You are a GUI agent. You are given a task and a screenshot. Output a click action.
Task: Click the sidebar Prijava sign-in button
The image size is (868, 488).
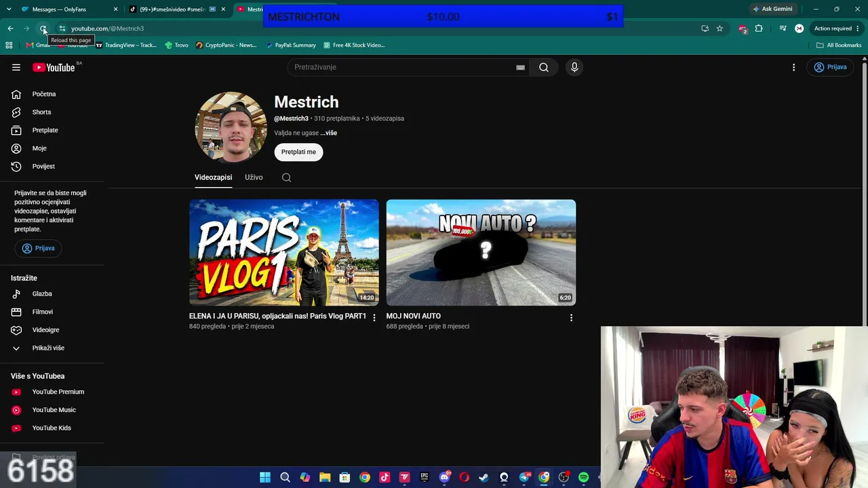click(x=38, y=248)
